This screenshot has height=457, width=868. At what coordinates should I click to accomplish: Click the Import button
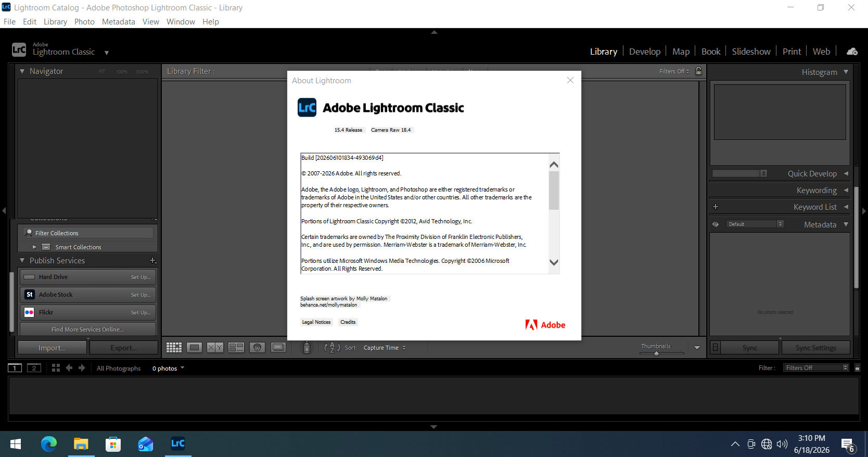click(52, 348)
